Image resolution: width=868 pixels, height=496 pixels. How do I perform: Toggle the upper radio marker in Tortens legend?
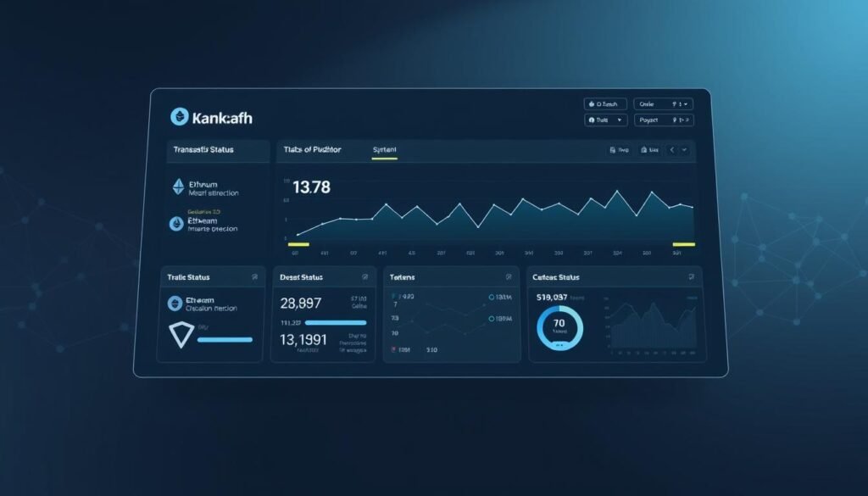492,298
